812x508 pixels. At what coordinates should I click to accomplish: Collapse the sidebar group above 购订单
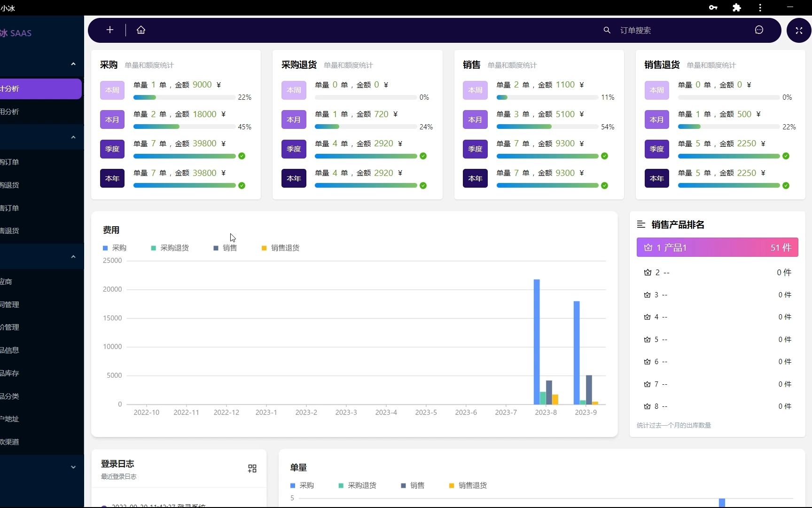coord(73,137)
